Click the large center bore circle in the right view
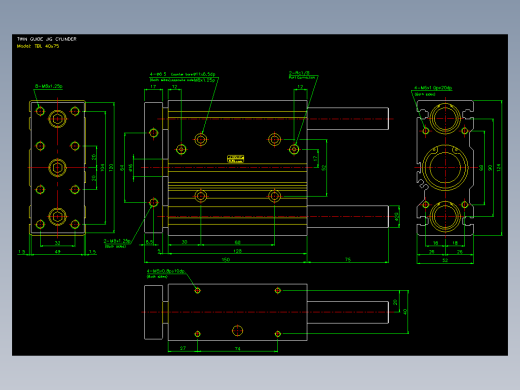This screenshot has width=520, height=390. [445, 167]
